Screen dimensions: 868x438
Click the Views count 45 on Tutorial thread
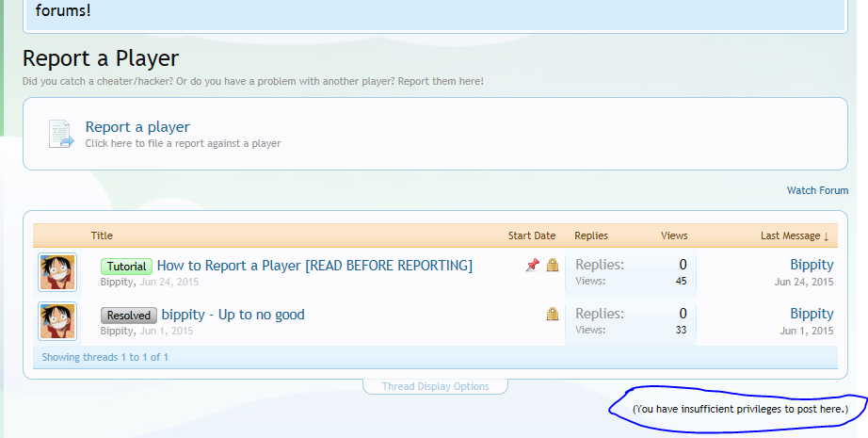pyautogui.click(x=681, y=281)
